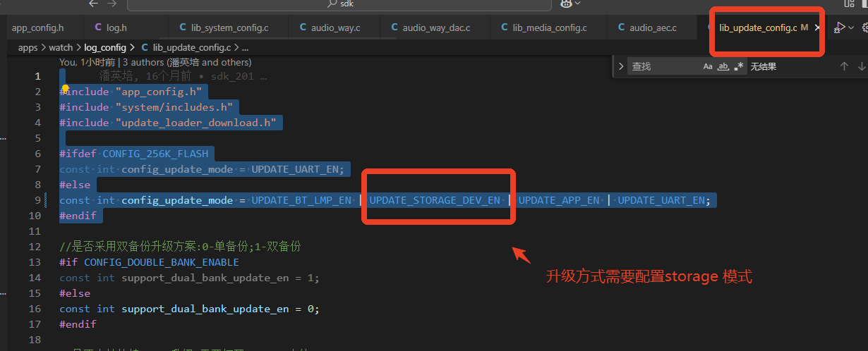This screenshot has width=868, height=351.
Task: Toggle Match Whole Word in find
Action: point(723,66)
